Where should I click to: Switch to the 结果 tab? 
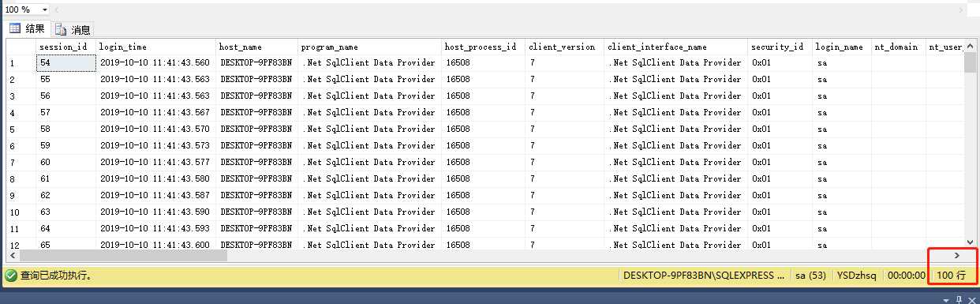point(27,28)
